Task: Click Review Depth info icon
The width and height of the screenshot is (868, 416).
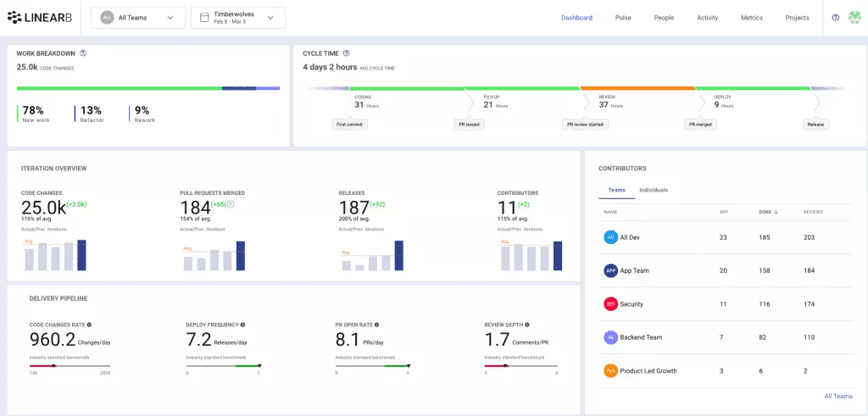Action: 527,324
